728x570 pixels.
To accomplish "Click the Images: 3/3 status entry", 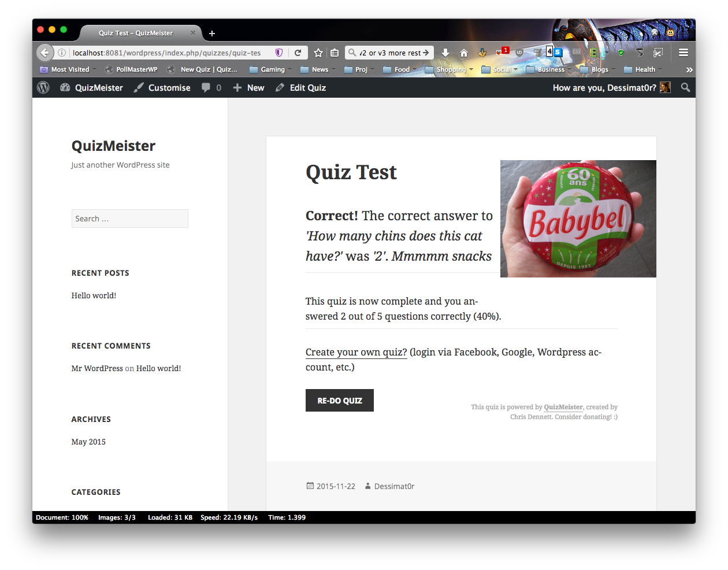I will pos(117,517).
